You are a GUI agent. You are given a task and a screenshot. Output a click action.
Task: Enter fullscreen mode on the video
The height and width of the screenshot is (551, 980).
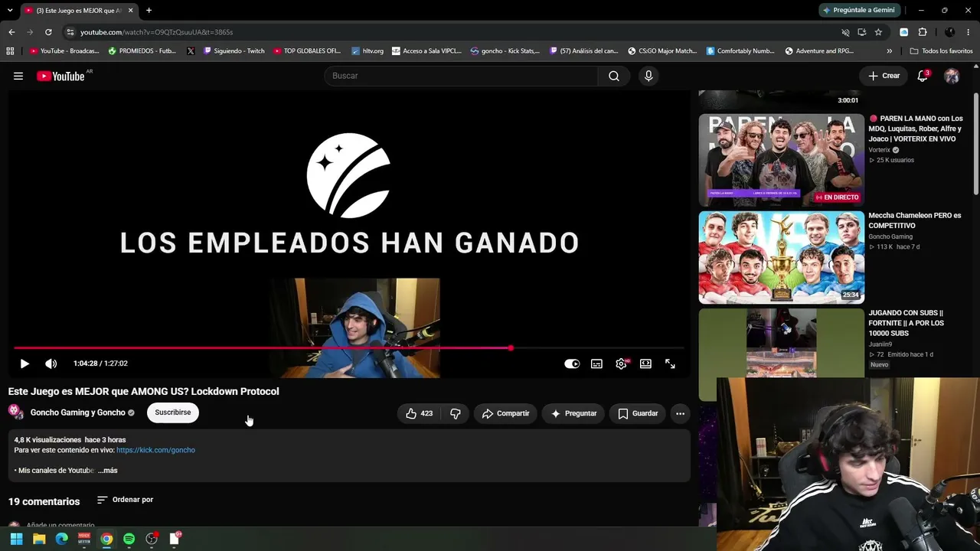(670, 364)
